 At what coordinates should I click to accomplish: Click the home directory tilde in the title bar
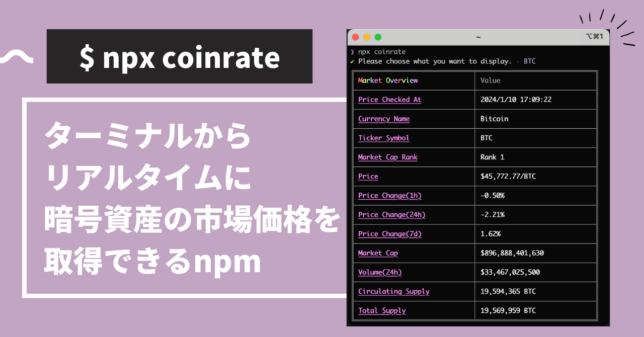click(x=477, y=37)
